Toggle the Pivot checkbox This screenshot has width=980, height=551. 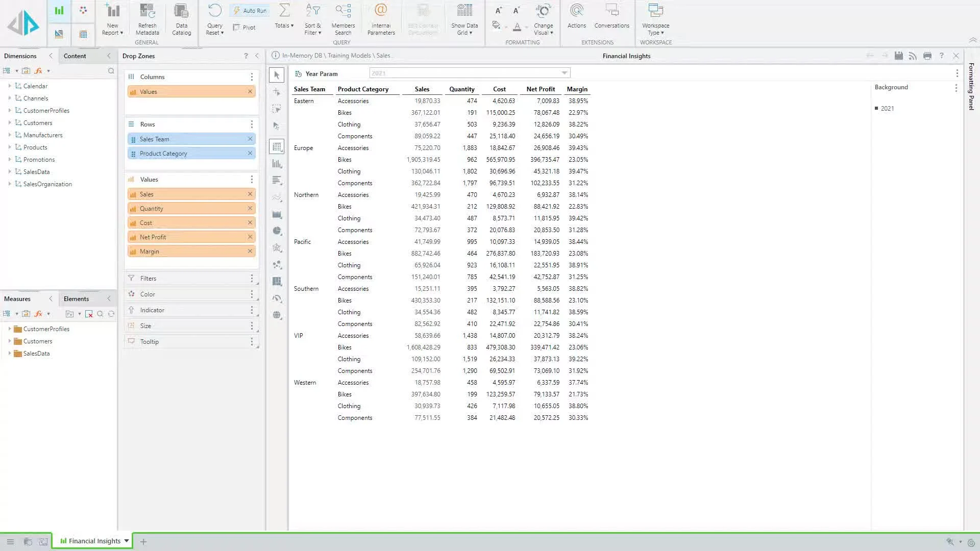coord(237,28)
